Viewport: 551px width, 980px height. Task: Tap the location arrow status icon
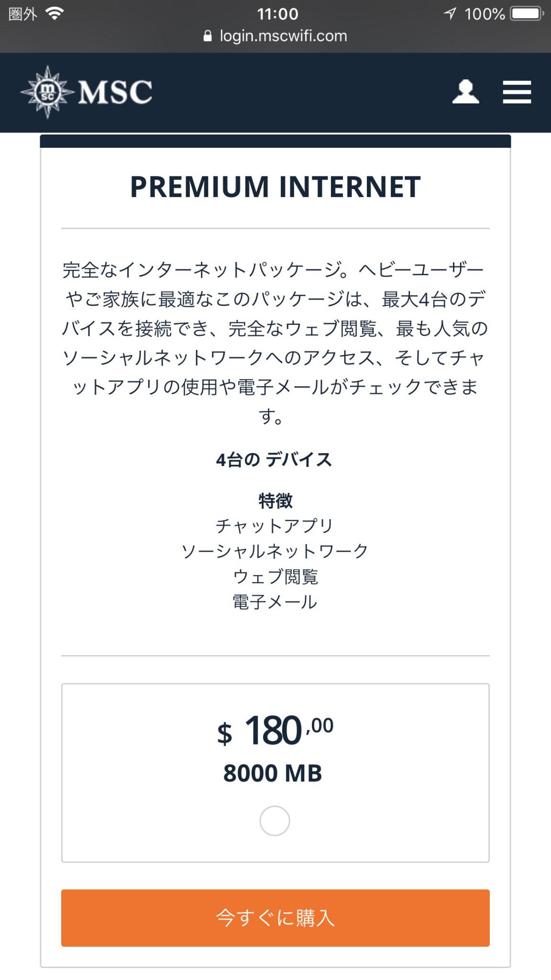(450, 13)
